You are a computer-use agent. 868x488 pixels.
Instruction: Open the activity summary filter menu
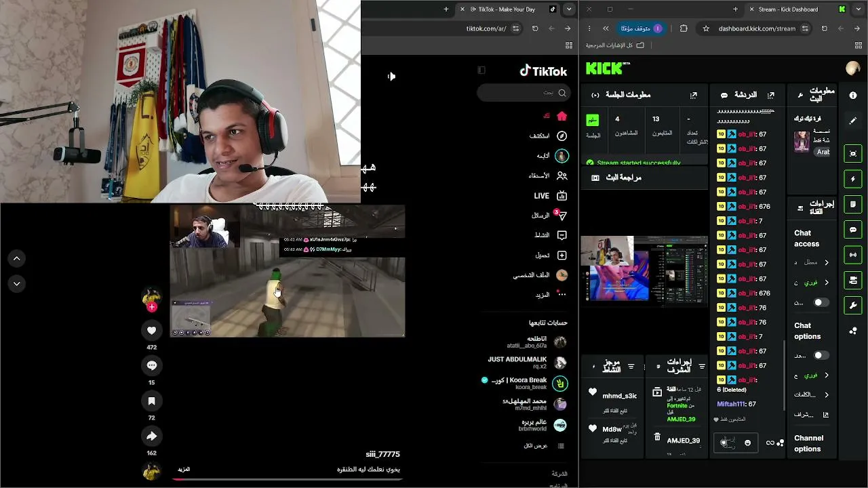[x=631, y=367]
